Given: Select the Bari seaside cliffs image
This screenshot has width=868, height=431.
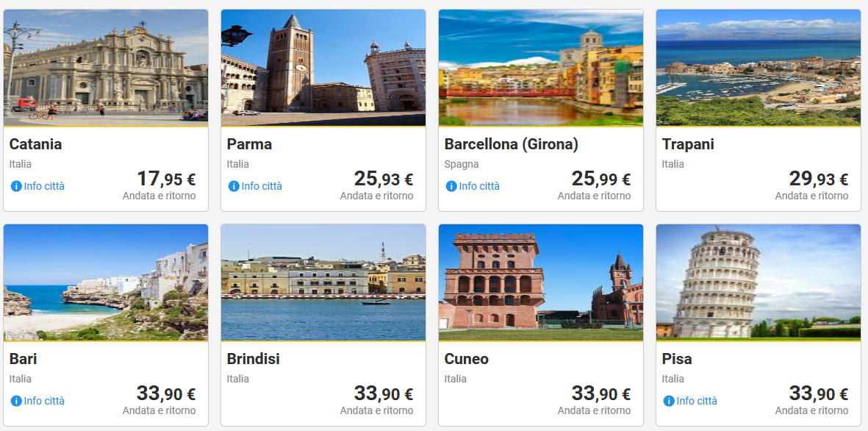Looking at the screenshot, I should click(106, 282).
